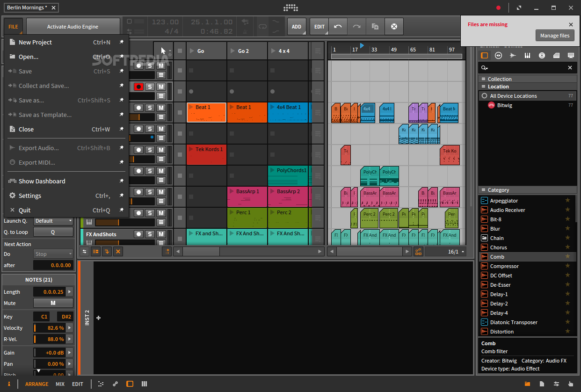Open the 16/1 grid resolution dropdown
581x392 pixels.
click(x=446, y=251)
